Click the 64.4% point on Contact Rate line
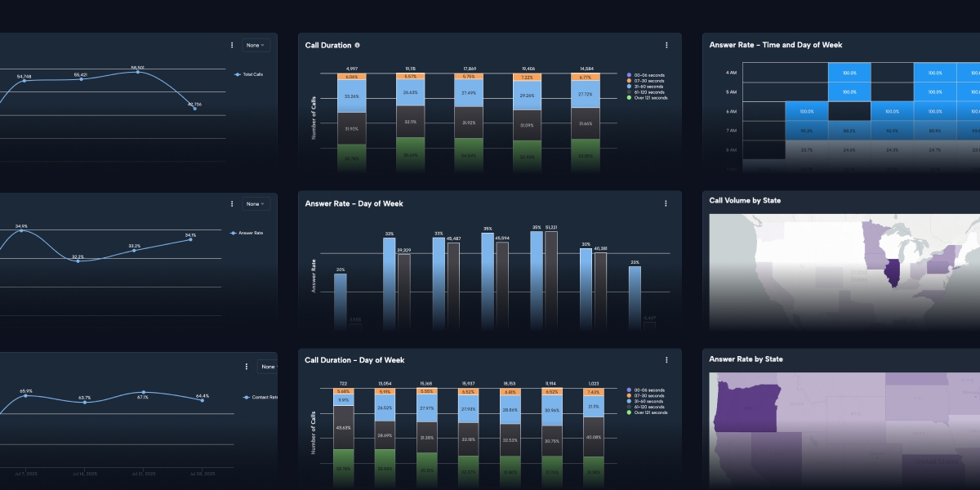The height and width of the screenshot is (490, 980). (203, 400)
